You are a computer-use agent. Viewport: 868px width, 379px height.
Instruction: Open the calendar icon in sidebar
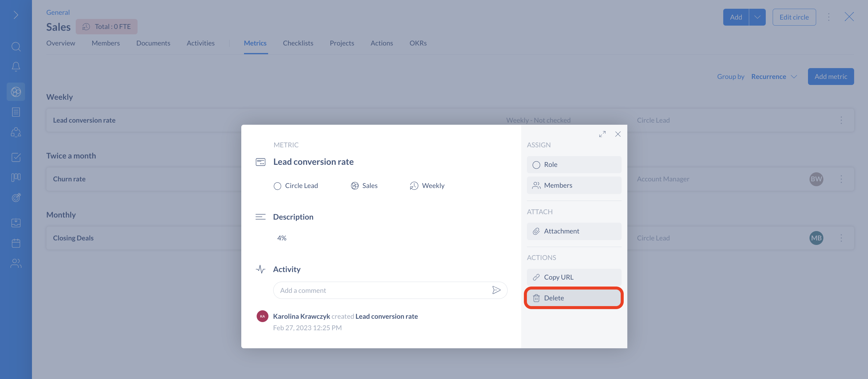click(x=16, y=243)
